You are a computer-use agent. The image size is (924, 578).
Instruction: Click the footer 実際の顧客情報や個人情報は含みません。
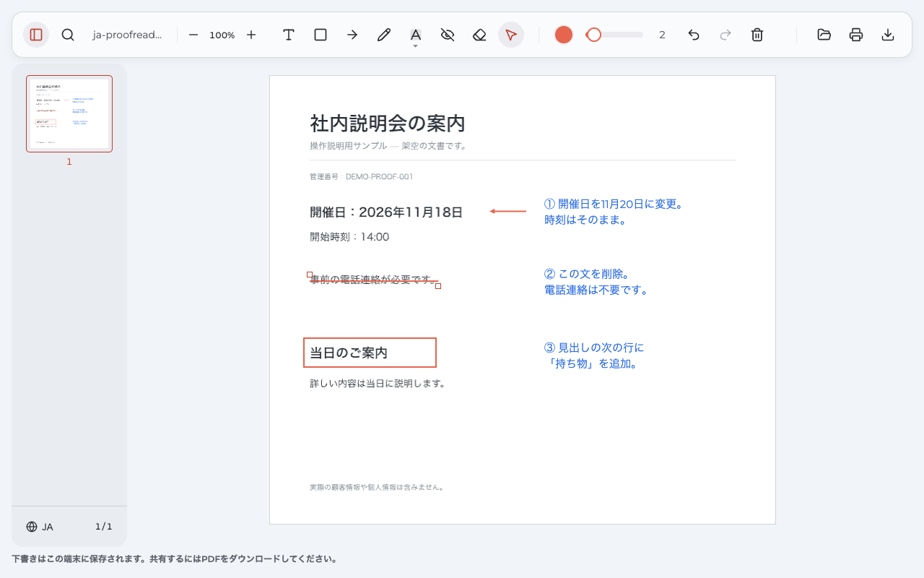tap(376, 488)
